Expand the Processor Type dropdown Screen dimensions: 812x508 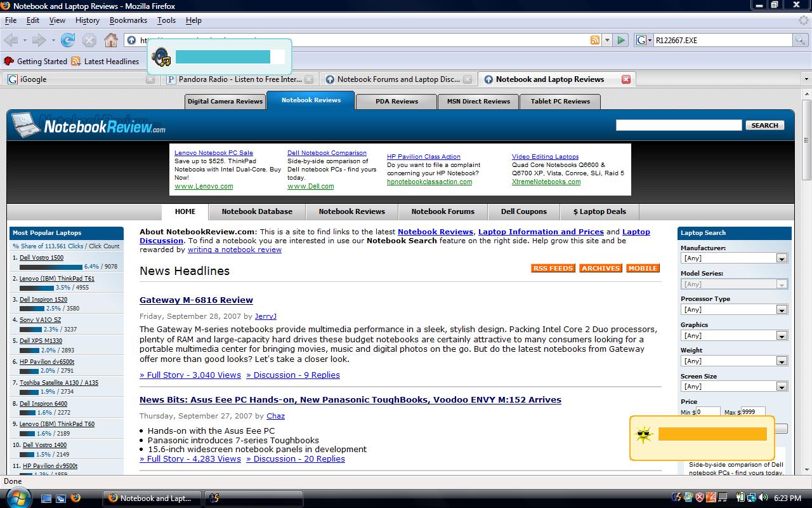coord(782,310)
